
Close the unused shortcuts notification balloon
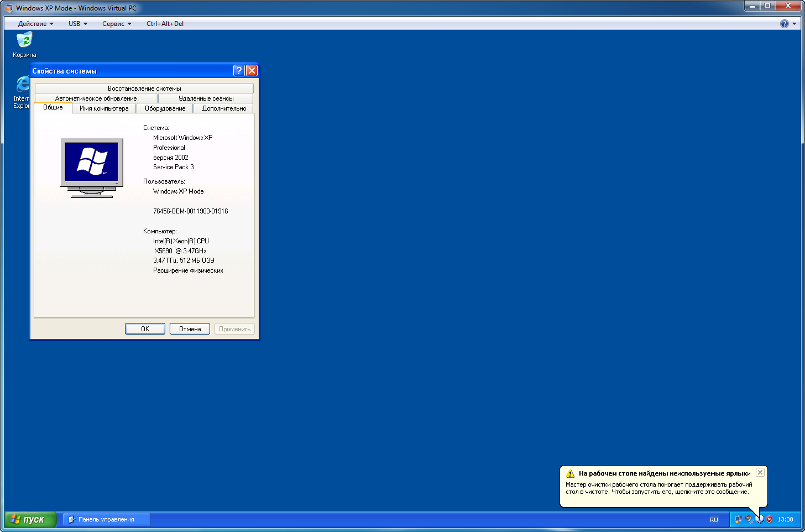coord(760,472)
